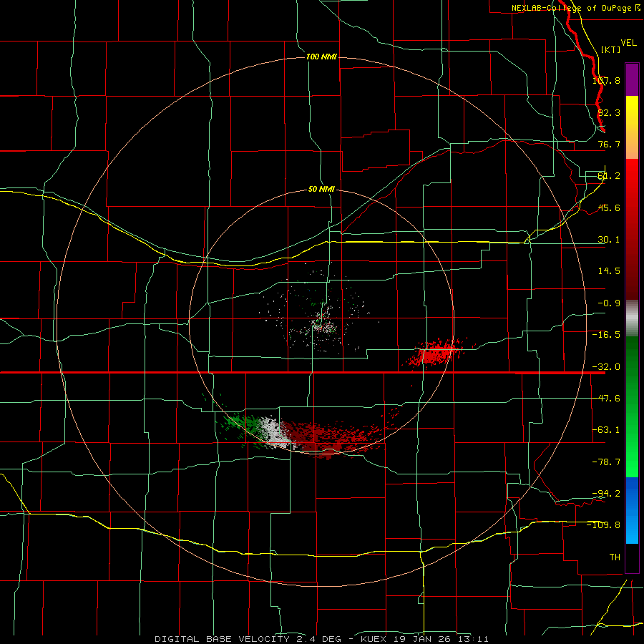Click the dark TH swatch at scale bottom
Image resolution: width=644 pixels, height=644 pixels.
[632, 557]
